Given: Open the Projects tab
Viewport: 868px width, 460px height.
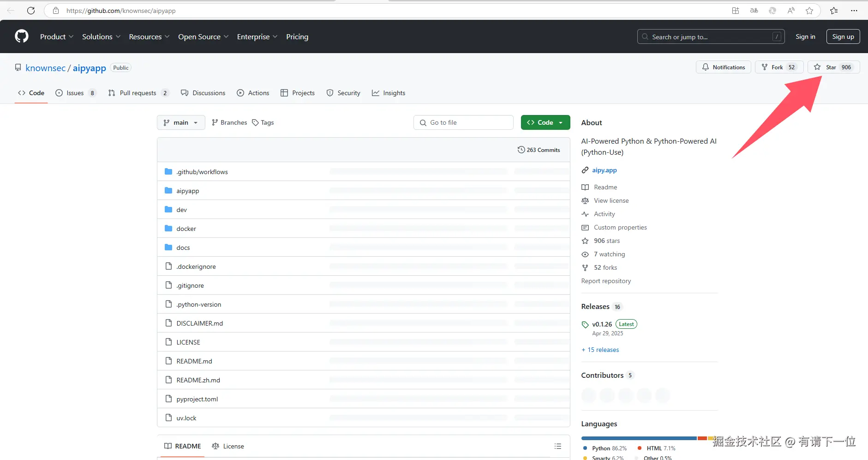Looking at the screenshot, I should [x=298, y=93].
